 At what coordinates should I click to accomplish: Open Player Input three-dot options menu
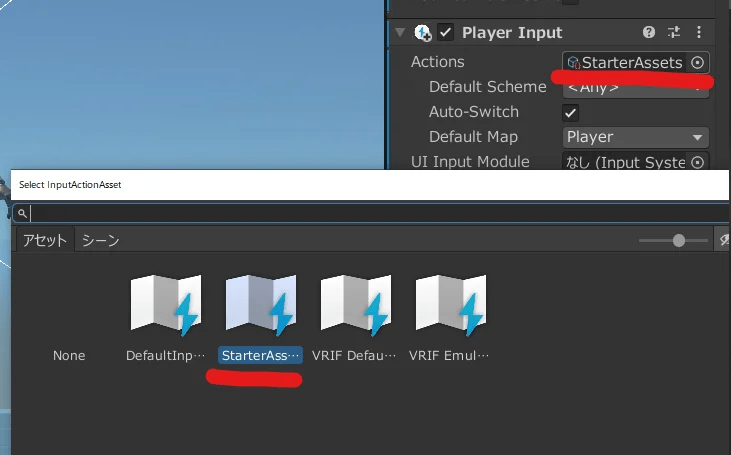point(698,33)
